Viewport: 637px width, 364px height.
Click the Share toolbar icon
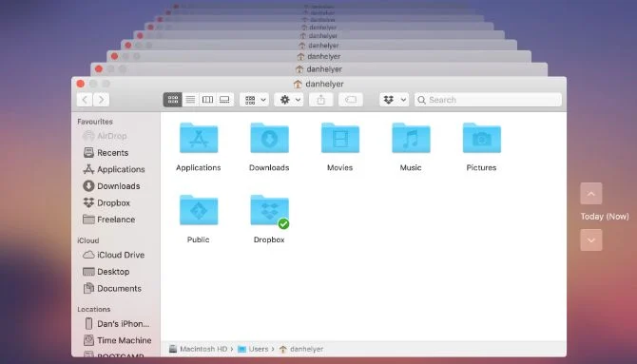[x=321, y=100]
